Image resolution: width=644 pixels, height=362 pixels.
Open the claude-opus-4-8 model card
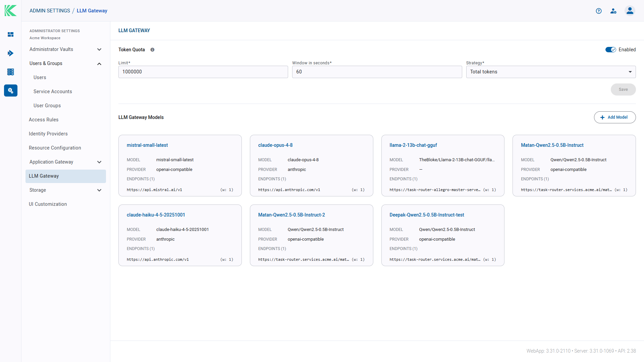(312, 166)
